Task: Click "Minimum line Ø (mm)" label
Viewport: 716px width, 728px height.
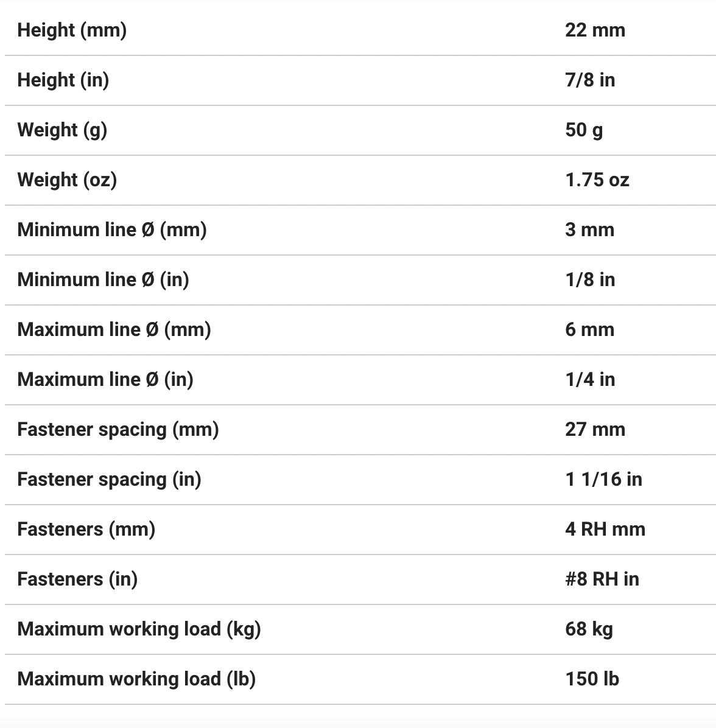Action: [x=112, y=229]
